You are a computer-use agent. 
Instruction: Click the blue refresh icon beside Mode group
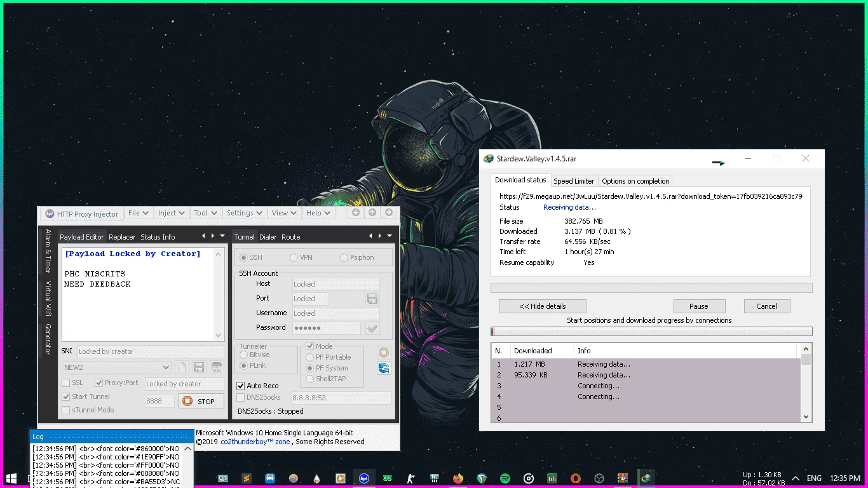pyautogui.click(x=383, y=368)
